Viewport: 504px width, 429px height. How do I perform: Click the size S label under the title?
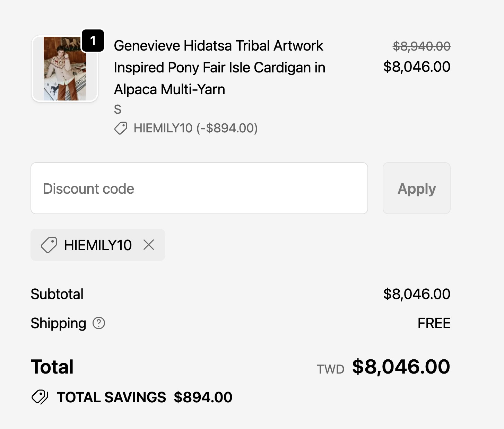click(x=118, y=110)
